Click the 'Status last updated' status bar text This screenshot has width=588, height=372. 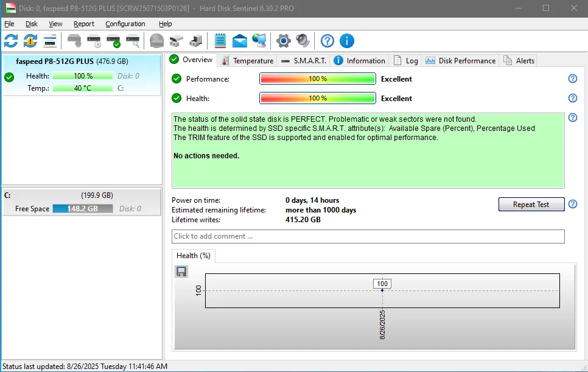coord(85,367)
